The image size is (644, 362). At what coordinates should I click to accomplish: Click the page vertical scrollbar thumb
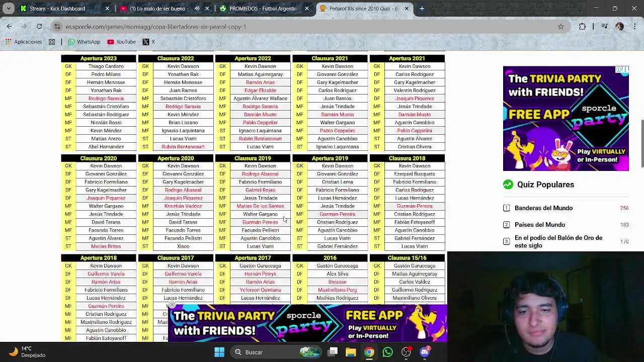641,143
